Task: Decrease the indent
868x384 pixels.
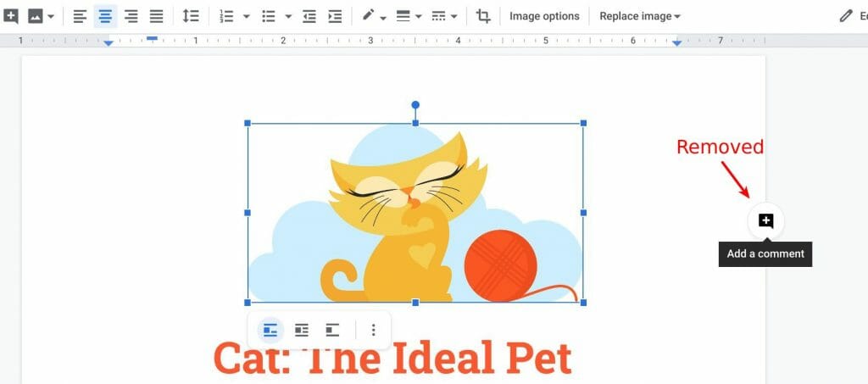Action: [309, 16]
